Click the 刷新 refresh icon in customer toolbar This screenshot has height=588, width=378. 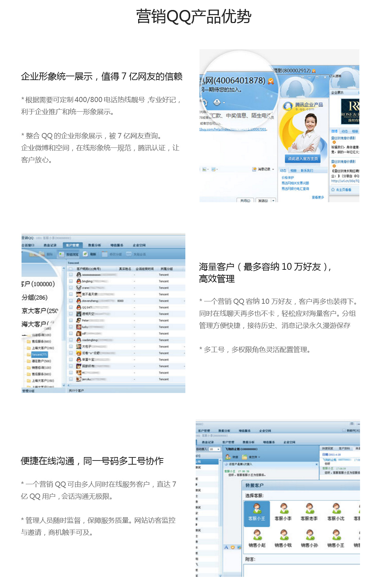pos(85,254)
